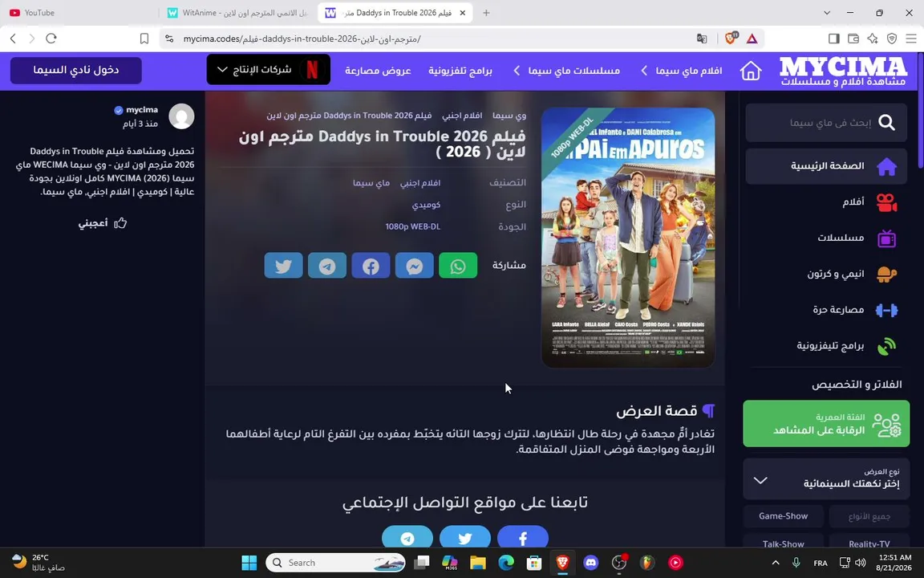The width and height of the screenshot is (924, 578).
Task: Open Brave Rewards triangle icon
Action: coord(752,39)
